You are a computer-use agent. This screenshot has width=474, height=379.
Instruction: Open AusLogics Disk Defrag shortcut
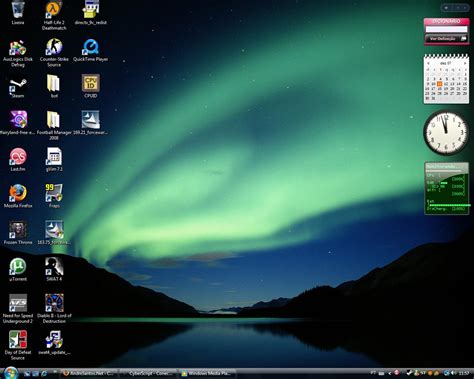tap(18, 53)
